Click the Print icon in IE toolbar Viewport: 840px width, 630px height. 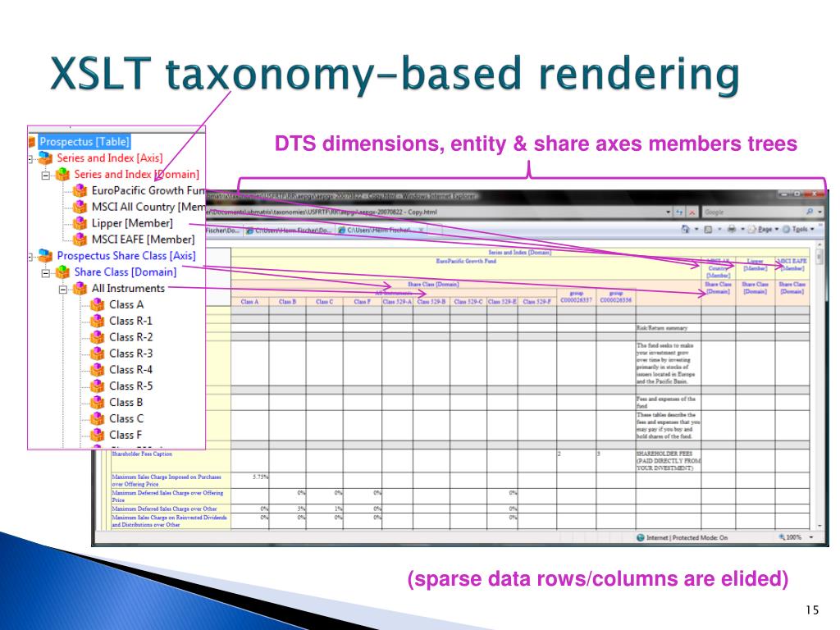click(731, 230)
